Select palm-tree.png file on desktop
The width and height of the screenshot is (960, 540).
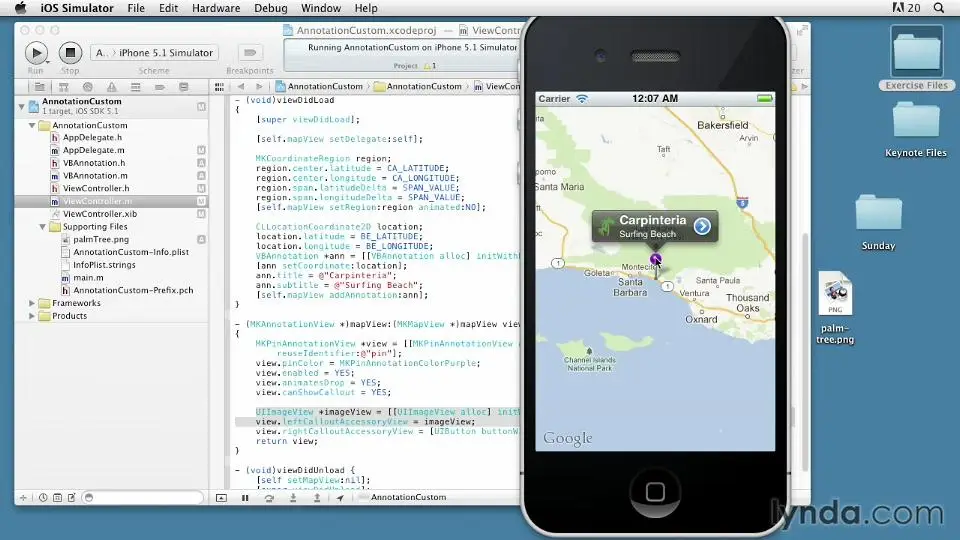(835, 309)
